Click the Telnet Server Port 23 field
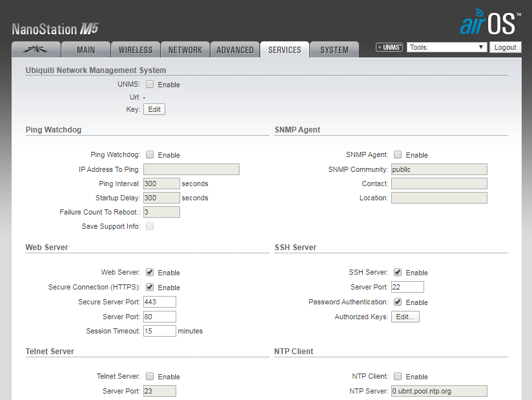532x400 pixels. coord(160,391)
